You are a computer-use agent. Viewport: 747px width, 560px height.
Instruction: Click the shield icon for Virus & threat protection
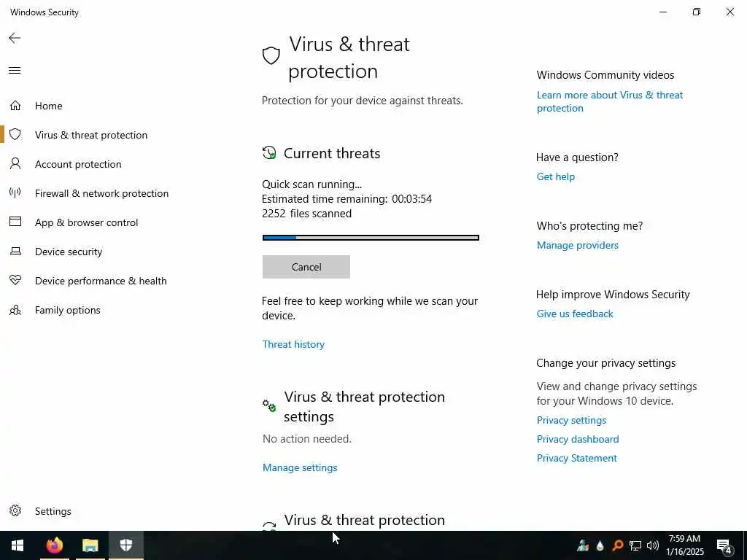(15, 135)
